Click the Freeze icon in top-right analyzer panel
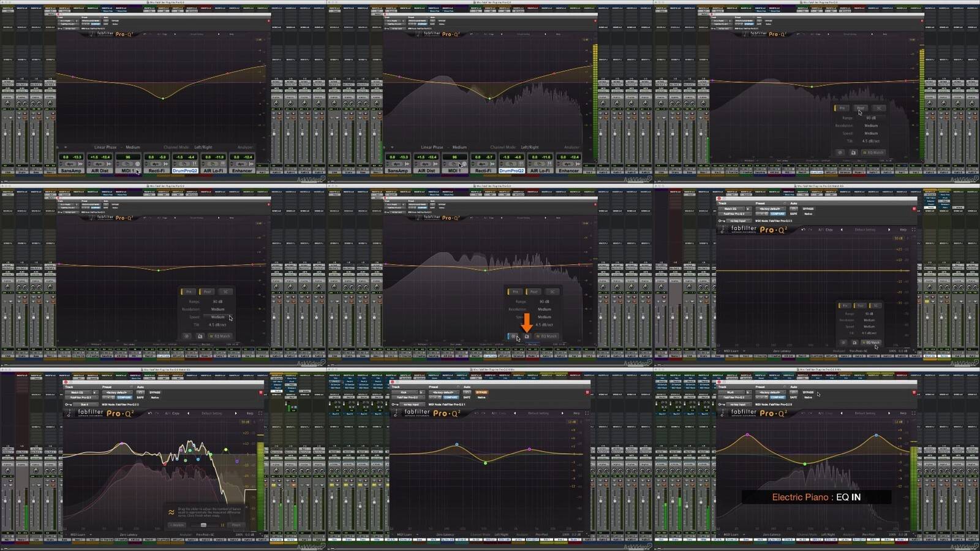Image resolution: width=980 pixels, height=551 pixels. (840, 153)
